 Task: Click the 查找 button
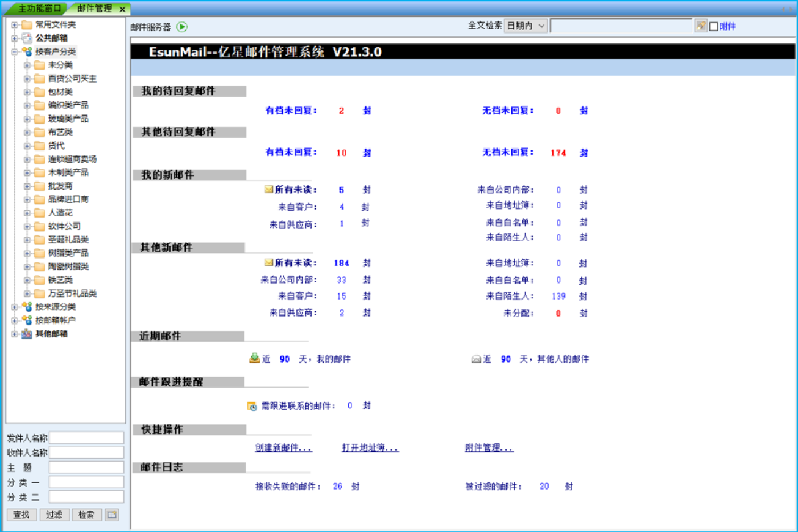coord(22,514)
